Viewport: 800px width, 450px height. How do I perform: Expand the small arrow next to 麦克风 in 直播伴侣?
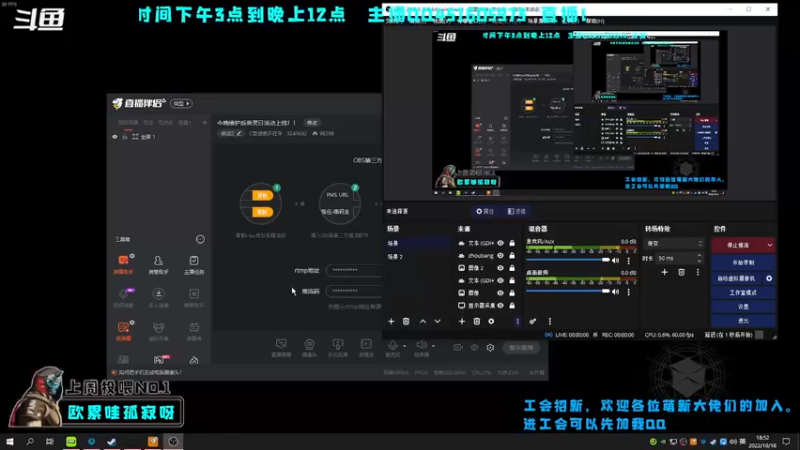(x=405, y=346)
